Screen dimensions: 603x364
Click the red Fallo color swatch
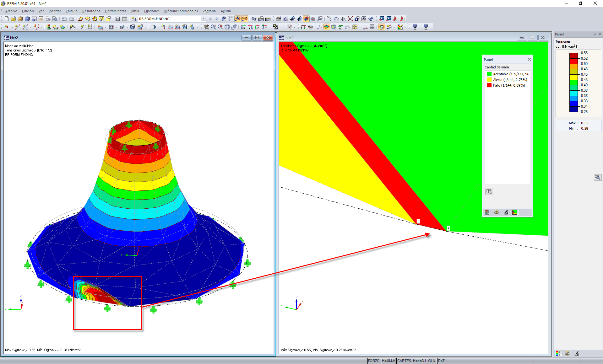pyautogui.click(x=489, y=85)
